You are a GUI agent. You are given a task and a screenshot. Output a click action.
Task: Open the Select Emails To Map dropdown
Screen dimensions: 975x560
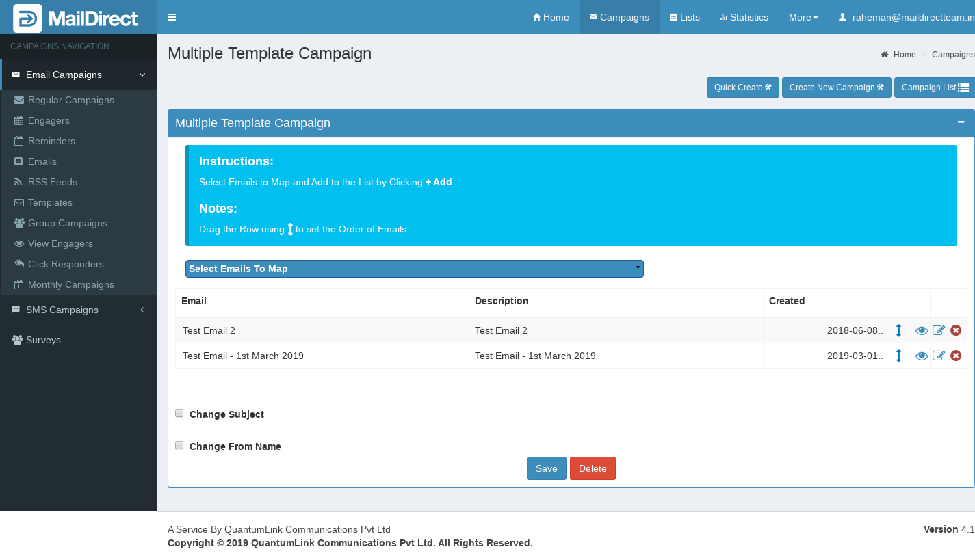(x=414, y=269)
